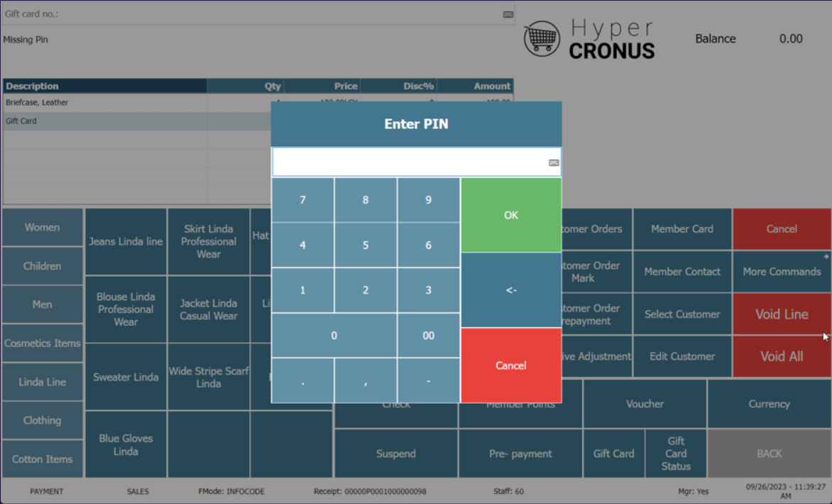Screen dimensions: 832x504
Task: Select the Children category
Action: click(x=43, y=265)
